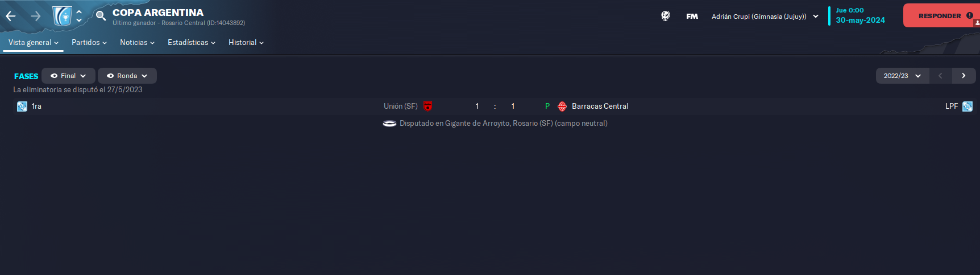The height and width of the screenshot is (275, 980).
Task: Click the world globe icon
Action: point(665,16)
